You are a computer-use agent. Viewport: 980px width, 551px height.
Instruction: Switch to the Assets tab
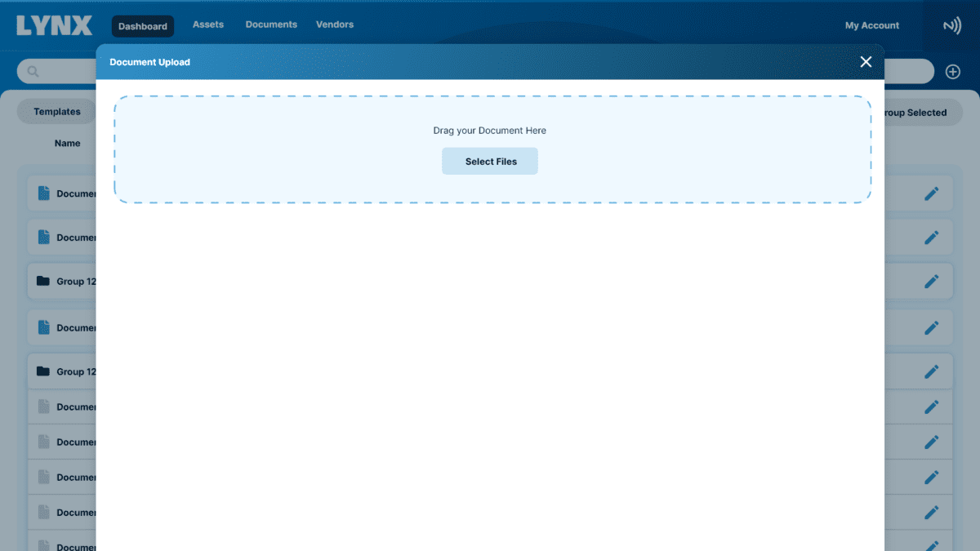tap(208, 24)
